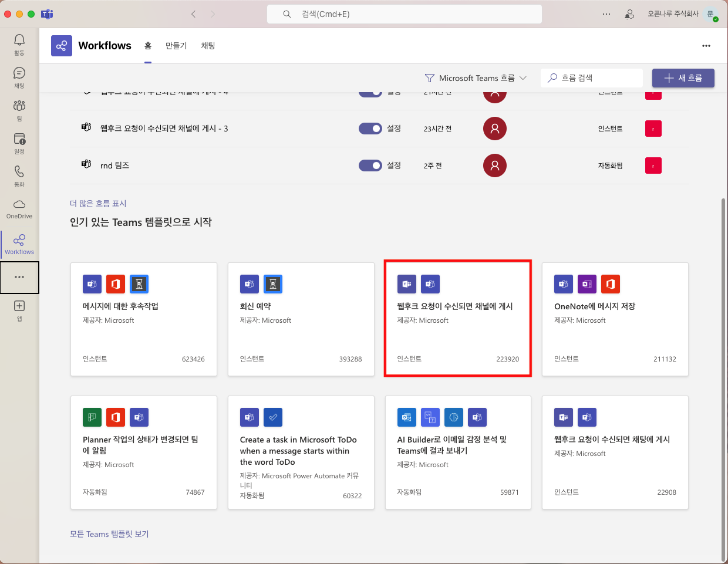This screenshot has height=564, width=728.
Task: Switch to the 채팅 tab in Workflows
Action: point(208,46)
